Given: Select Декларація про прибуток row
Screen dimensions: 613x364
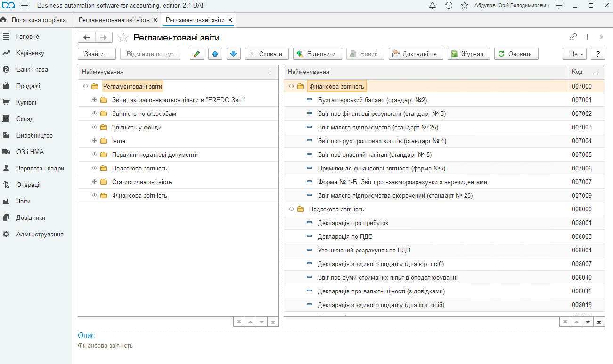Looking at the screenshot, I should (444, 223).
